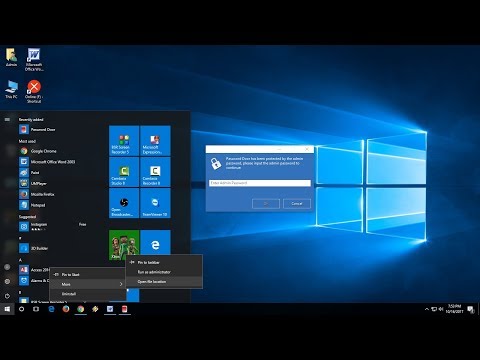Viewport: 480px width, 360px height.
Task: Focus the Enter Admin Password field
Action: coord(260,183)
